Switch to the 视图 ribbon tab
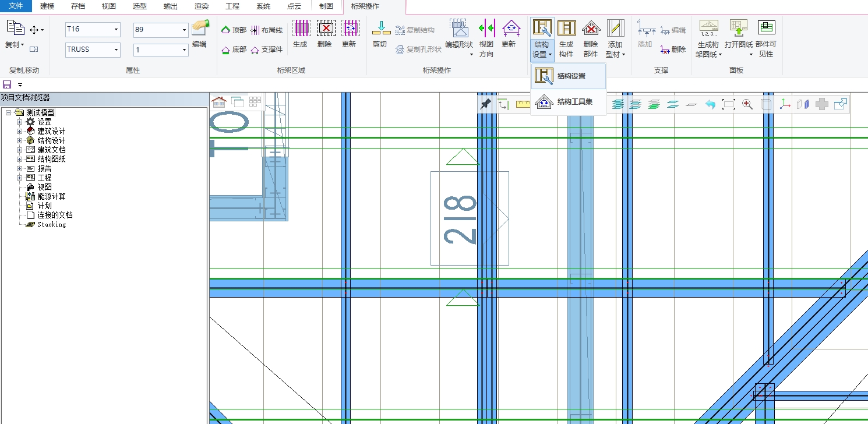 108,6
